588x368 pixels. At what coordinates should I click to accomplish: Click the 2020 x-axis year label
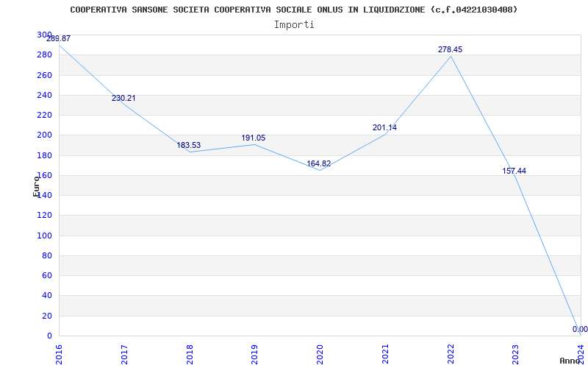pyautogui.click(x=320, y=355)
